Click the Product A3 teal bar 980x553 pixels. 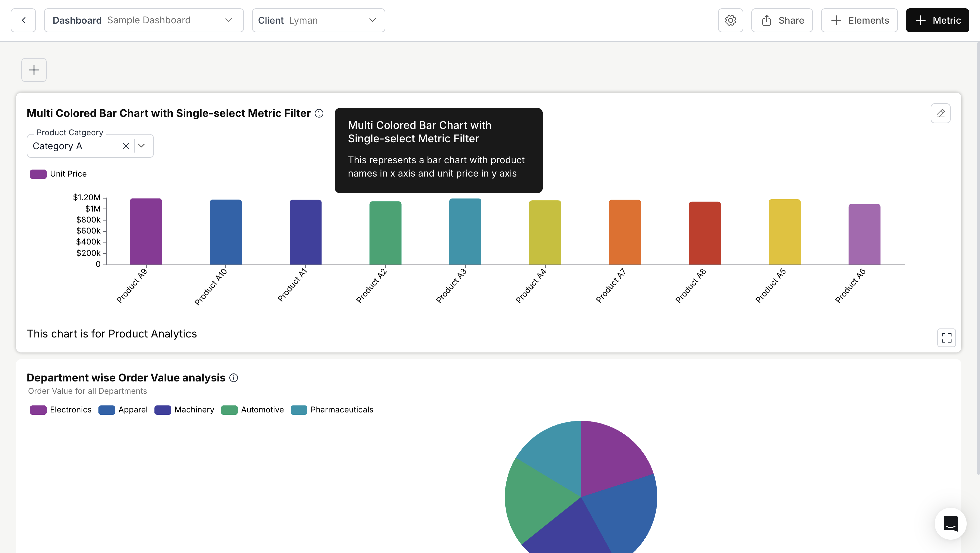tap(465, 231)
